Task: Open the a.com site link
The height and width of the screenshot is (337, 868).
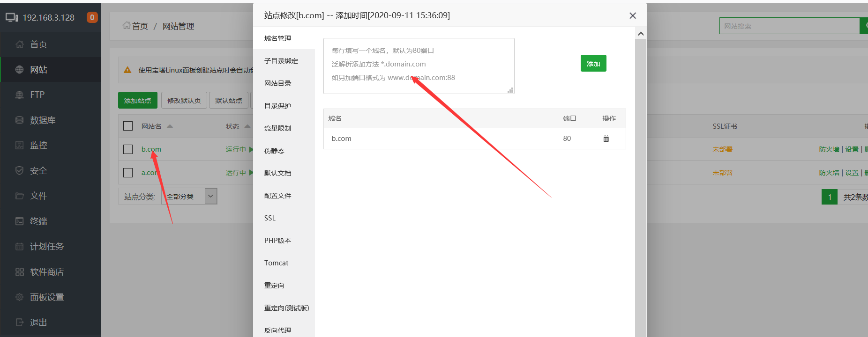Action: 151,173
